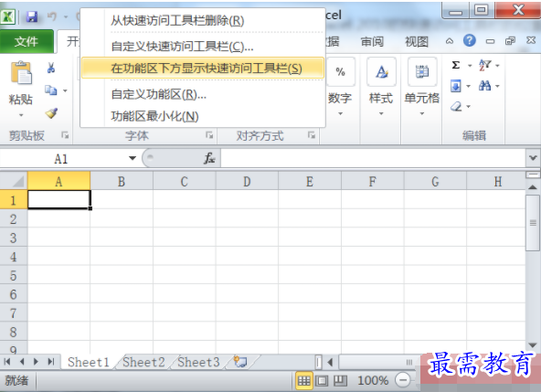Switch to Normal view in status bar

[304, 381]
